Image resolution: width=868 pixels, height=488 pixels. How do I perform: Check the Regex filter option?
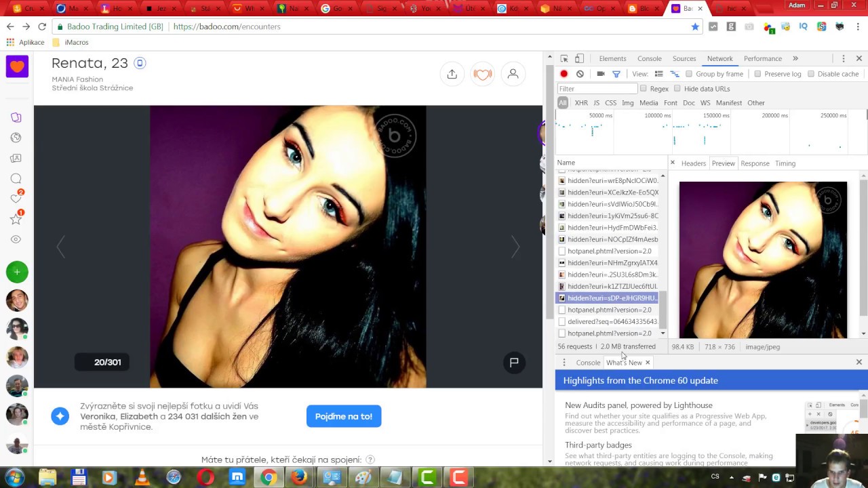[x=644, y=89]
